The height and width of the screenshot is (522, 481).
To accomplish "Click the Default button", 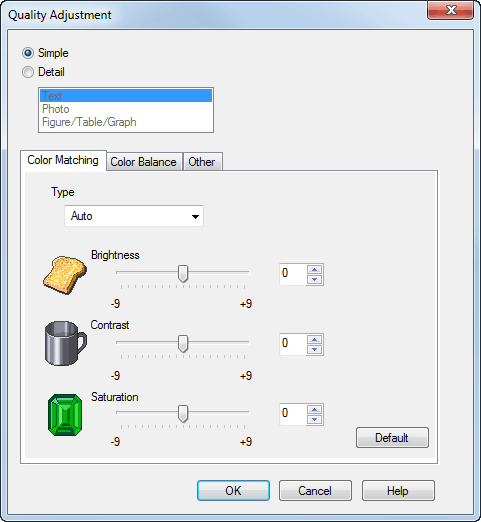I will coord(392,437).
